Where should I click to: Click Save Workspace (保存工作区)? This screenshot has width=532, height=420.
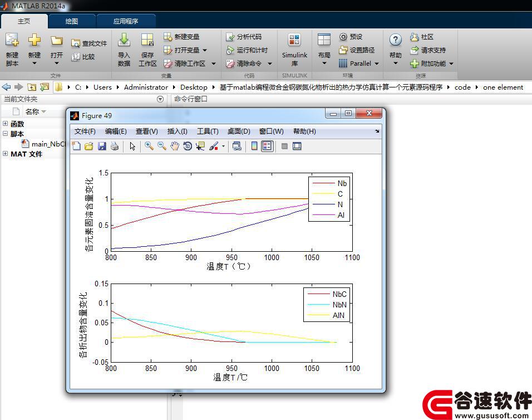point(147,50)
